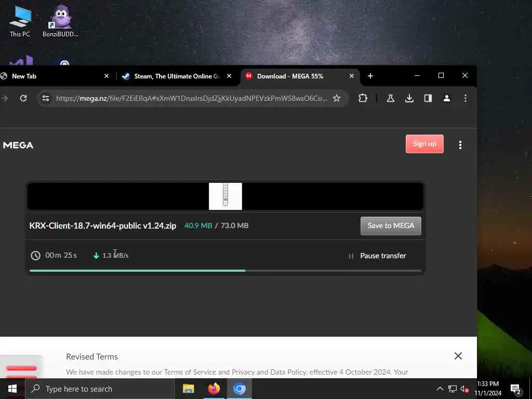Image resolution: width=532 pixels, height=399 pixels.
Task: Maximize the browser window
Action: pyautogui.click(x=441, y=76)
